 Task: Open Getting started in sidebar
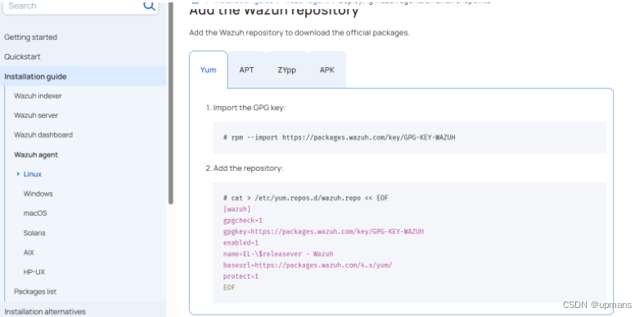point(30,38)
